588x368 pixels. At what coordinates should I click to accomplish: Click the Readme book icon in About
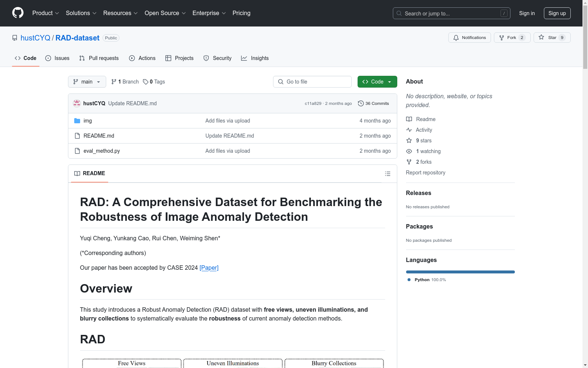click(409, 119)
